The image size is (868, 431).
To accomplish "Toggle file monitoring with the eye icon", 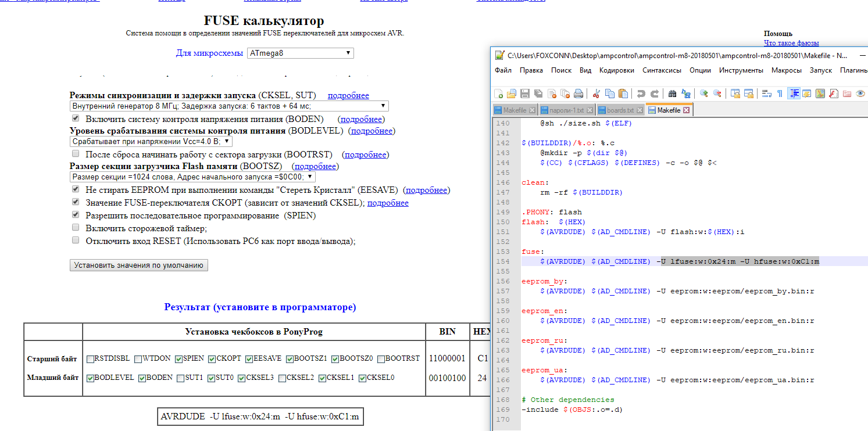I will pos(860,94).
